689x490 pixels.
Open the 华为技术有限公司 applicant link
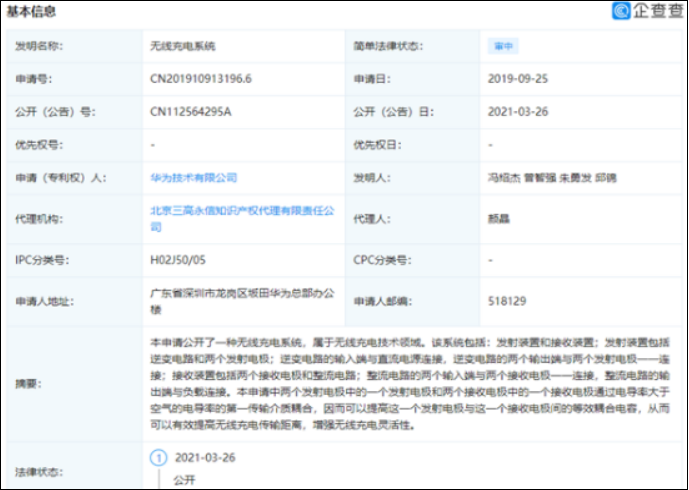coord(194,178)
